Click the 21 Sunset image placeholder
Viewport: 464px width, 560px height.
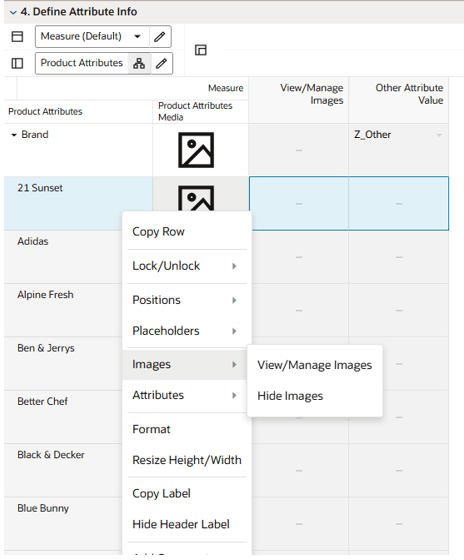click(x=196, y=198)
